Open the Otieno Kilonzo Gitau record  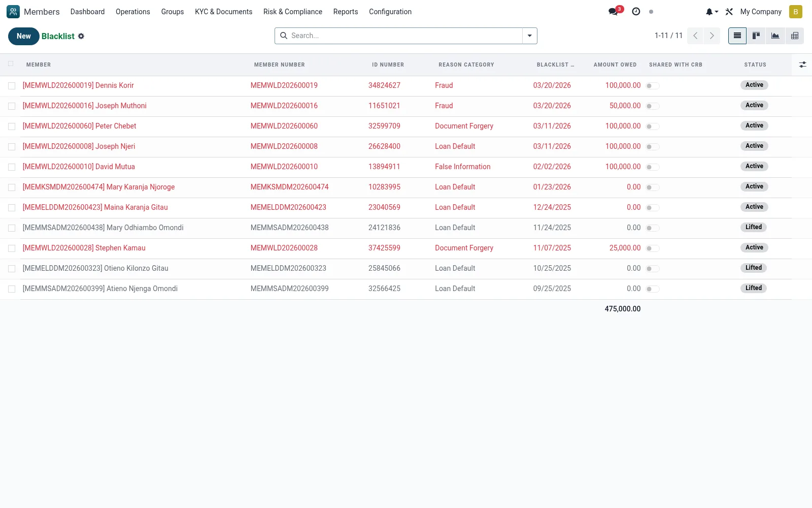[x=95, y=268]
